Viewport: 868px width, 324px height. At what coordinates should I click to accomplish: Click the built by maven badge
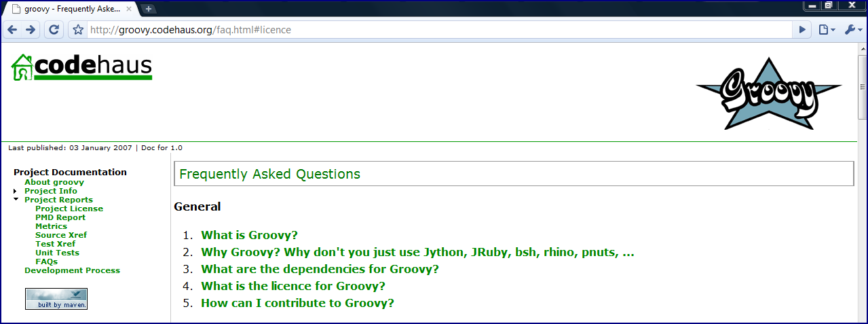tap(56, 299)
